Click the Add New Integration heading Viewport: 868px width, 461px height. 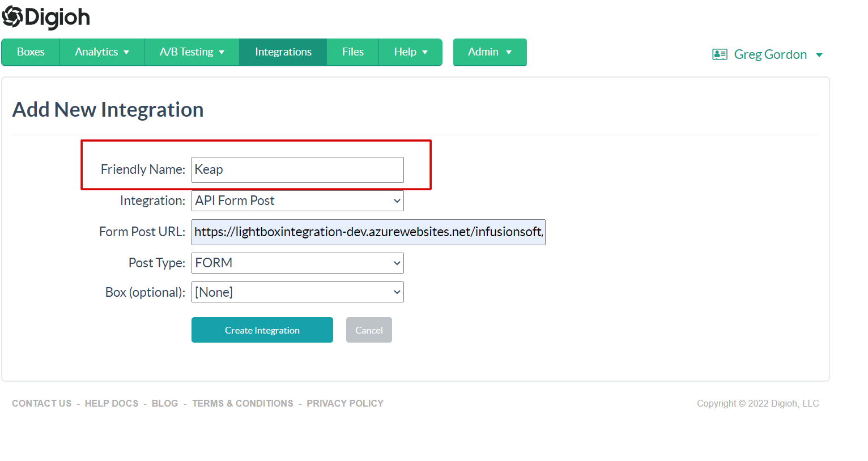(108, 109)
